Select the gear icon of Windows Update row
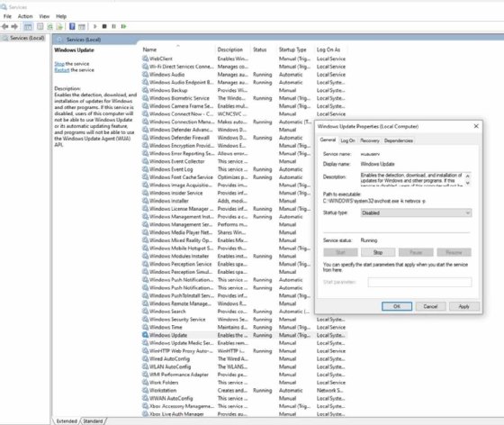Image resolution: width=504 pixels, height=425 pixels. (x=145, y=335)
